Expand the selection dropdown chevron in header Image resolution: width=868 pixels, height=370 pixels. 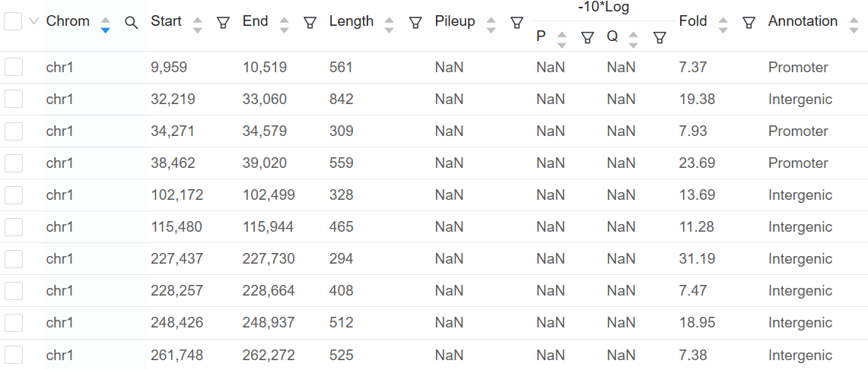(x=33, y=21)
